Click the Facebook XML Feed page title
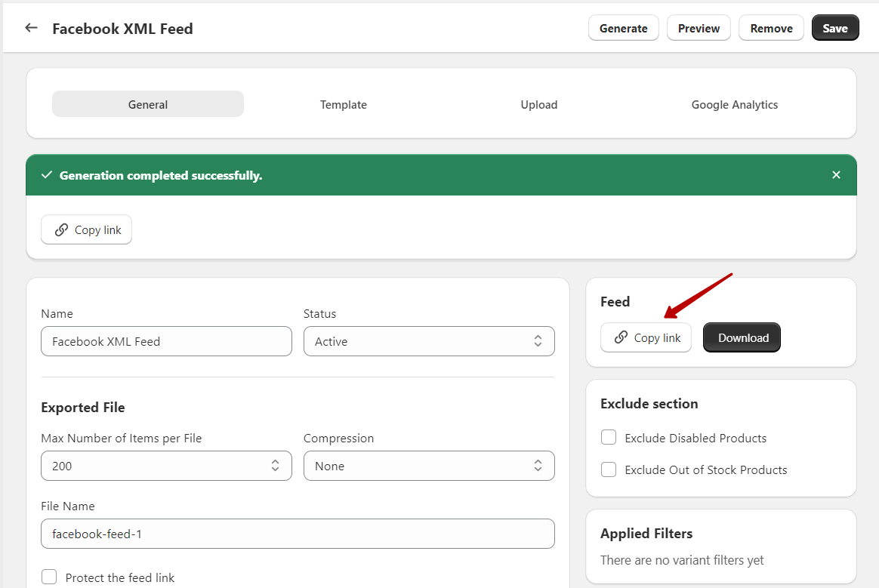 [x=122, y=29]
